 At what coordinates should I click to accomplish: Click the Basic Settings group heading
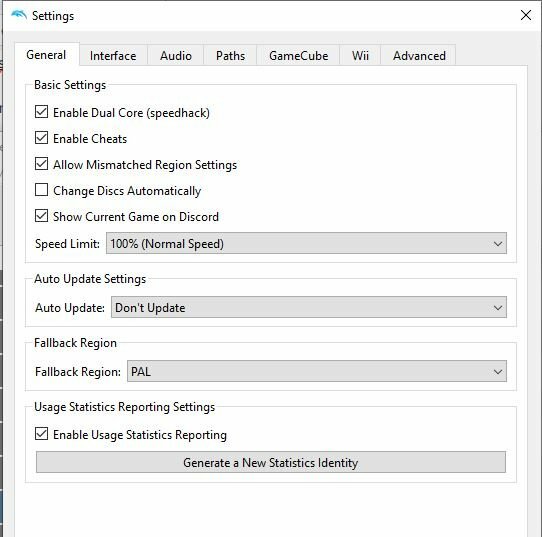coord(70,85)
